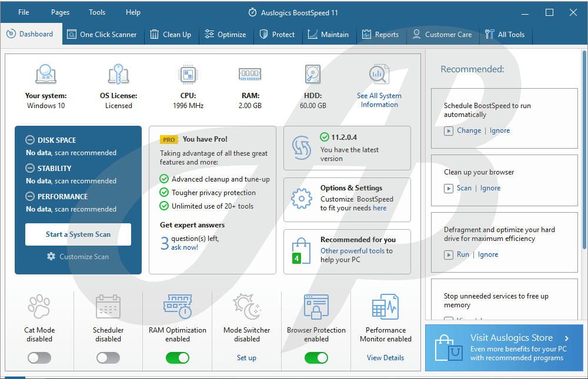The width and height of the screenshot is (588, 379).
Task: Click the CPU chip icon
Action: point(188,74)
